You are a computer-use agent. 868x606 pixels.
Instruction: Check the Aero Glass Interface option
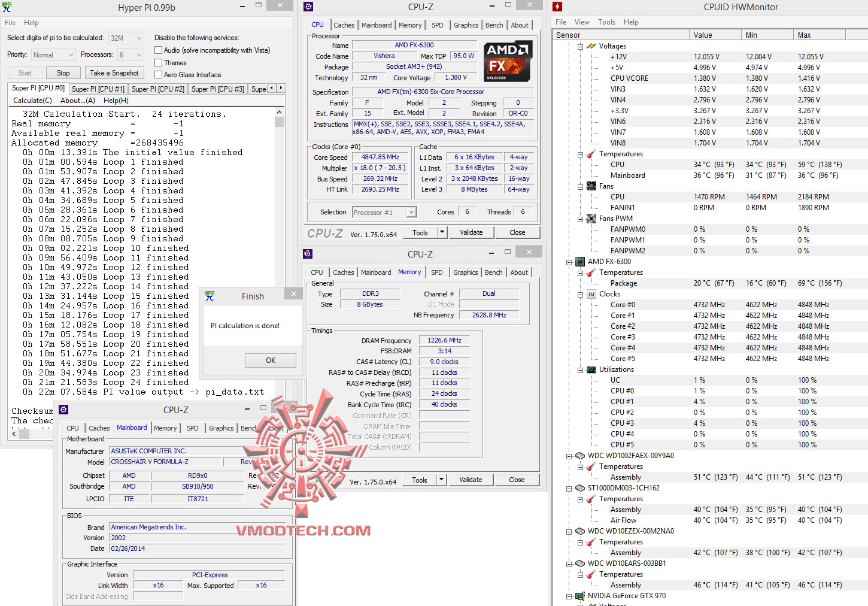[159, 74]
